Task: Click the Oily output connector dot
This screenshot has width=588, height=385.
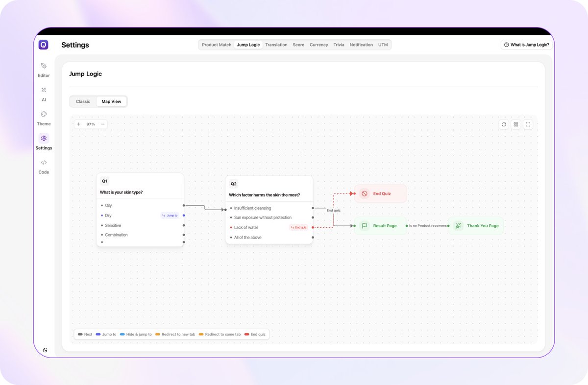Action: click(184, 206)
